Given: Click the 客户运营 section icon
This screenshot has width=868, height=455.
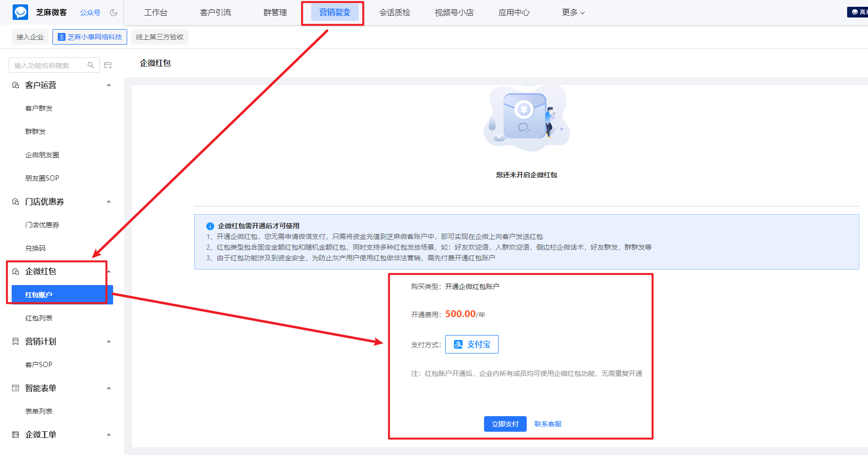Looking at the screenshot, I should click(x=16, y=85).
